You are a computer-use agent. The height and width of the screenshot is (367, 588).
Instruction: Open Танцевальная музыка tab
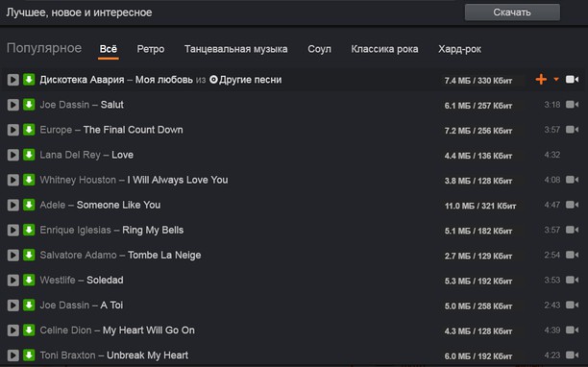pos(236,49)
